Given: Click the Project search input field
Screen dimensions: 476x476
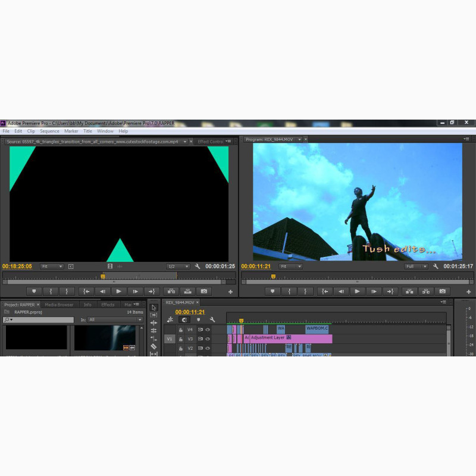Looking at the screenshot, I should click(x=38, y=320).
